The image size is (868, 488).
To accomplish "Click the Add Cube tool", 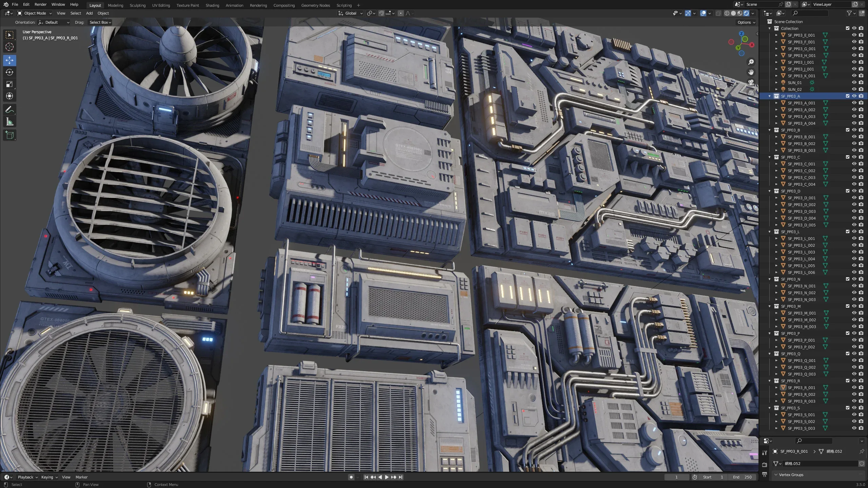I will [x=9, y=135].
